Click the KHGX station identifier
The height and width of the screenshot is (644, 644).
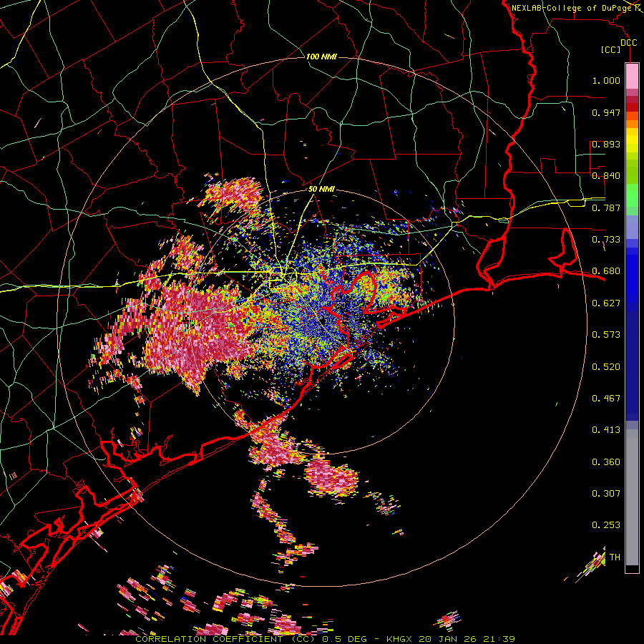[x=399, y=639]
